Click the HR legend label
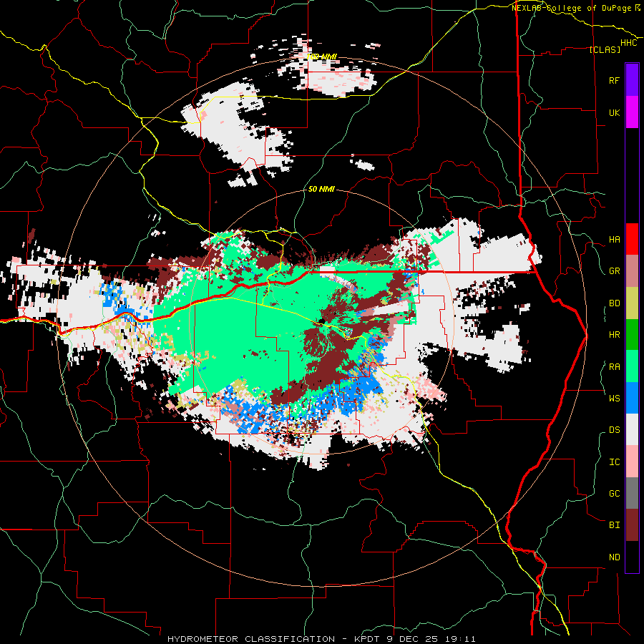This screenshot has height=644, width=644. coord(614,335)
